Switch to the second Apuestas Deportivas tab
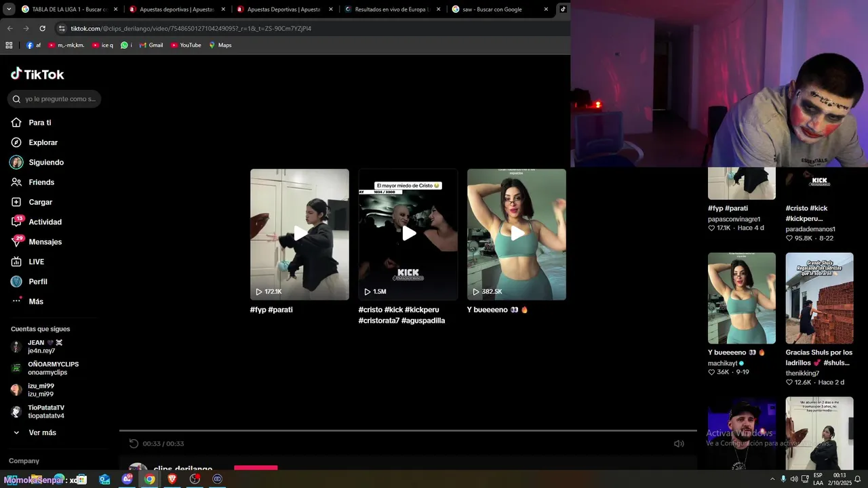This screenshot has width=868, height=488. [x=283, y=9]
